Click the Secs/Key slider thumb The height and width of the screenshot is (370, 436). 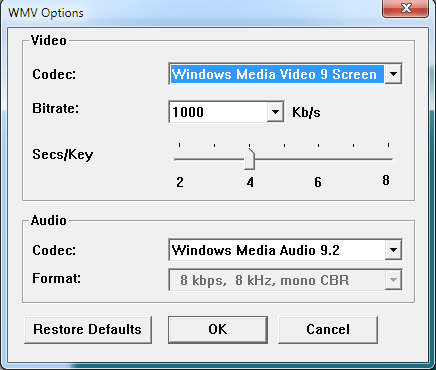tap(250, 159)
